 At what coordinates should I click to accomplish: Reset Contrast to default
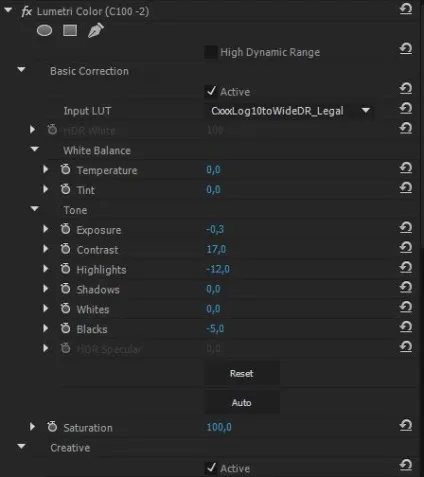coord(406,247)
